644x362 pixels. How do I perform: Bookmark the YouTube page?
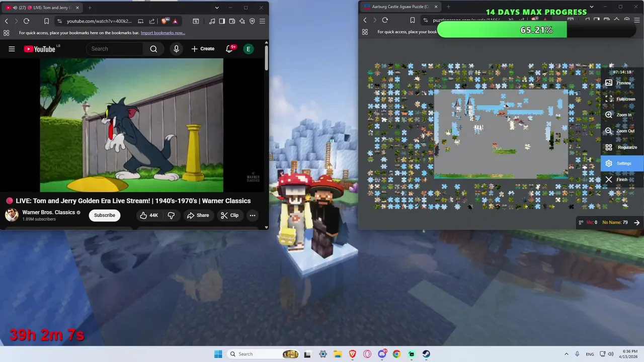click(x=46, y=21)
